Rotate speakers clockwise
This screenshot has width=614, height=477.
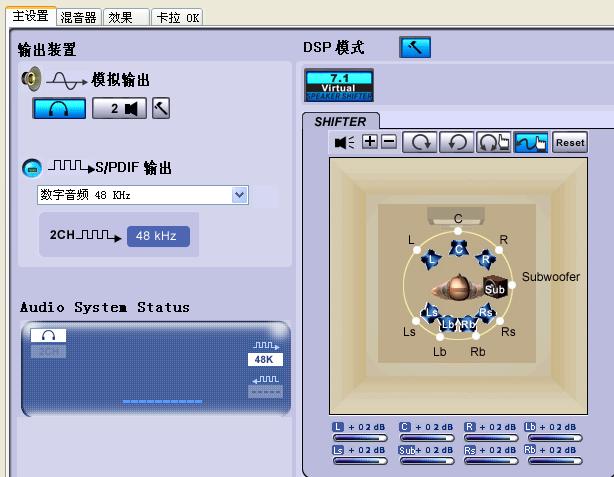click(x=419, y=142)
